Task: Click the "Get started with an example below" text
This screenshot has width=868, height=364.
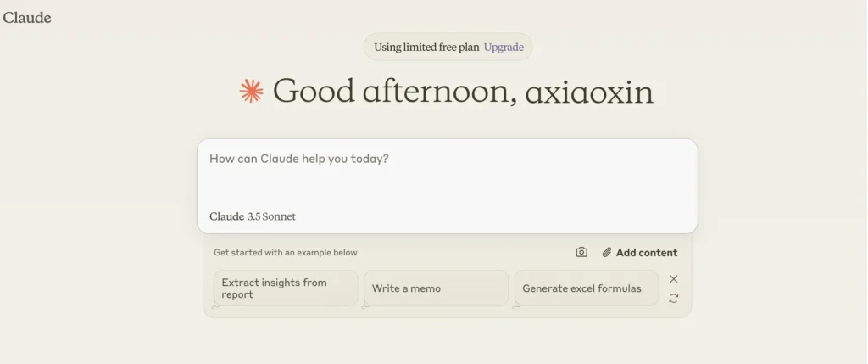Action: click(286, 252)
